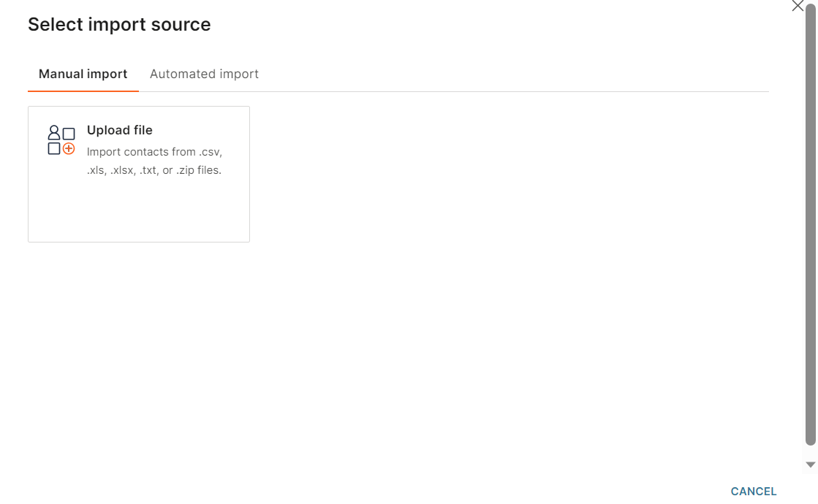The height and width of the screenshot is (504, 818).
Task: Click the CANCEL button
Action: pyautogui.click(x=754, y=492)
